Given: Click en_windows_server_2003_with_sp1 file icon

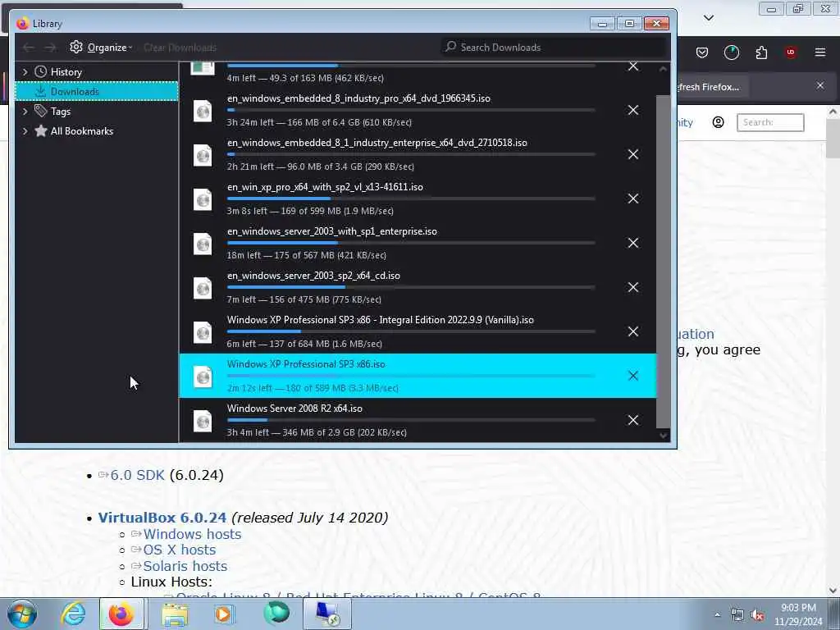Looking at the screenshot, I should [203, 244].
